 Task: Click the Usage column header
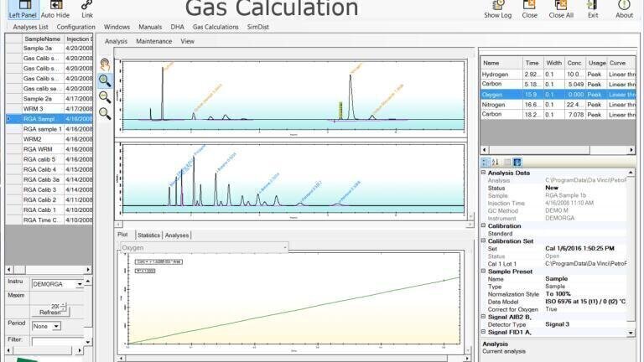click(x=596, y=63)
